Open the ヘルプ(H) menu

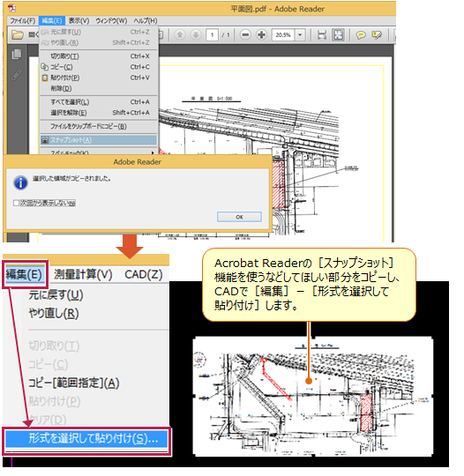coord(146,20)
